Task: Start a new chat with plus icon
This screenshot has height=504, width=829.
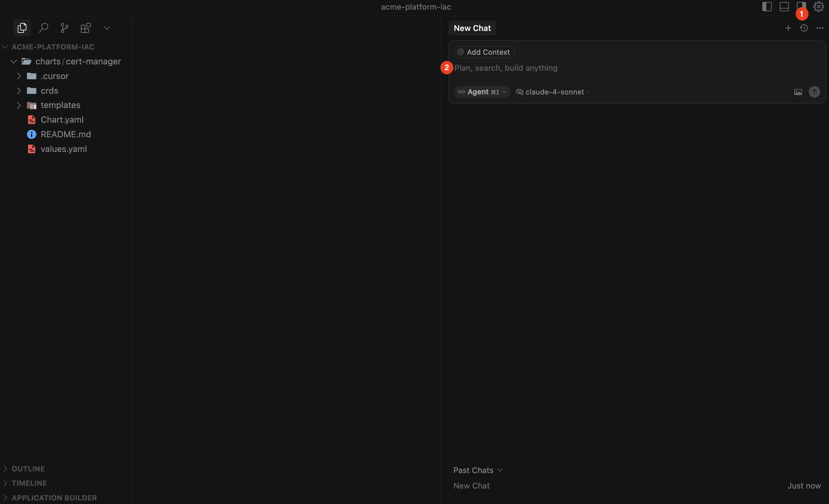Action: (x=788, y=28)
